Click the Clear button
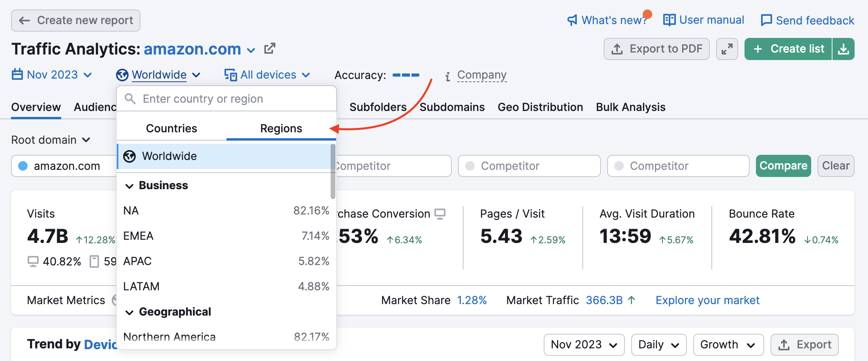The width and height of the screenshot is (868, 361). pyautogui.click(x=836, y=166)
